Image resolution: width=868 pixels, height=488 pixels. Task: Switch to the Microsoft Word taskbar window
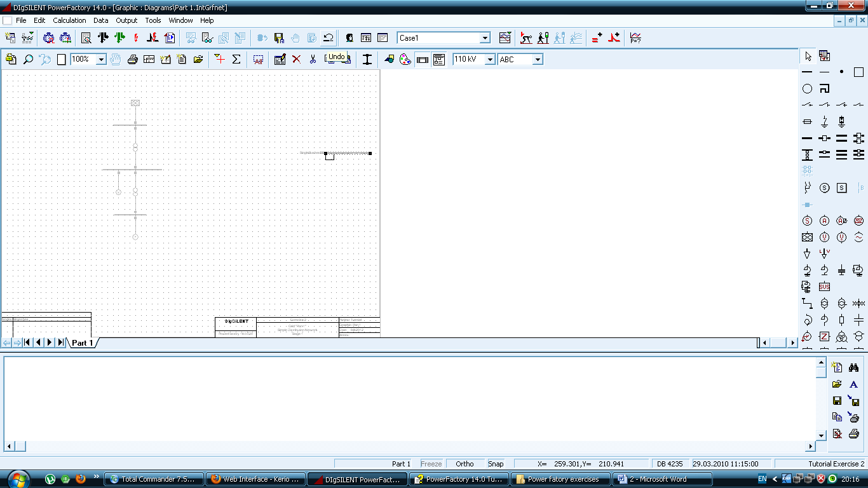click(x=661, y=479)
